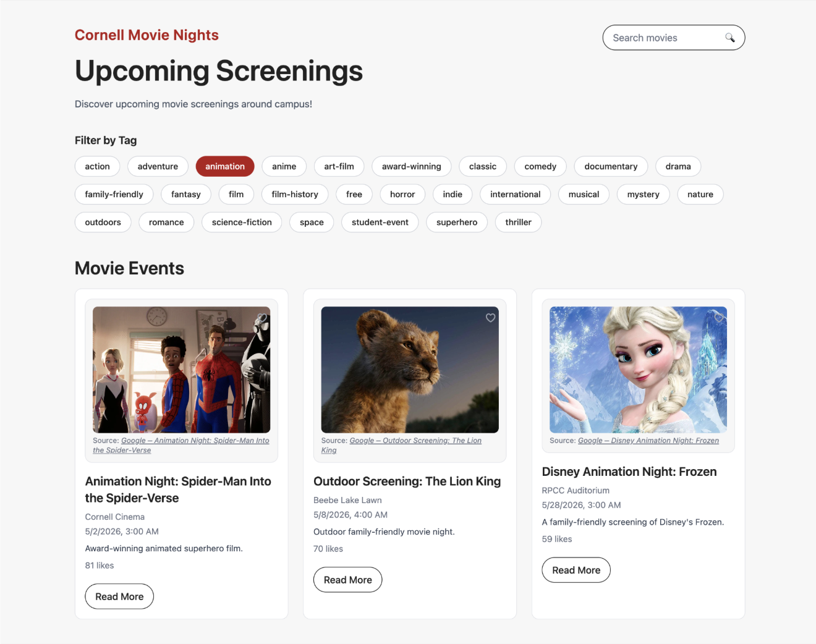Viewport: 816px width, 644px height.
Task: Filter by the free tag
Action: point(354,194)
